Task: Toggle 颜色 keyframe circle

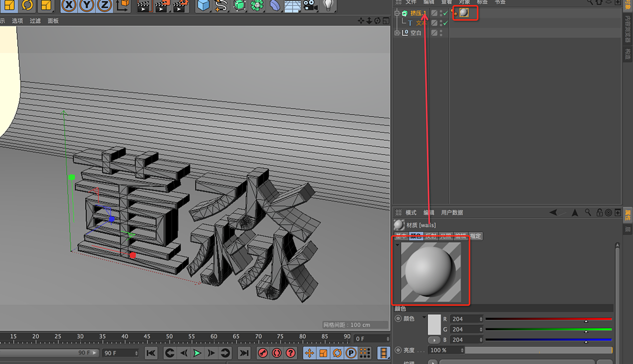Action: (398, 319)
